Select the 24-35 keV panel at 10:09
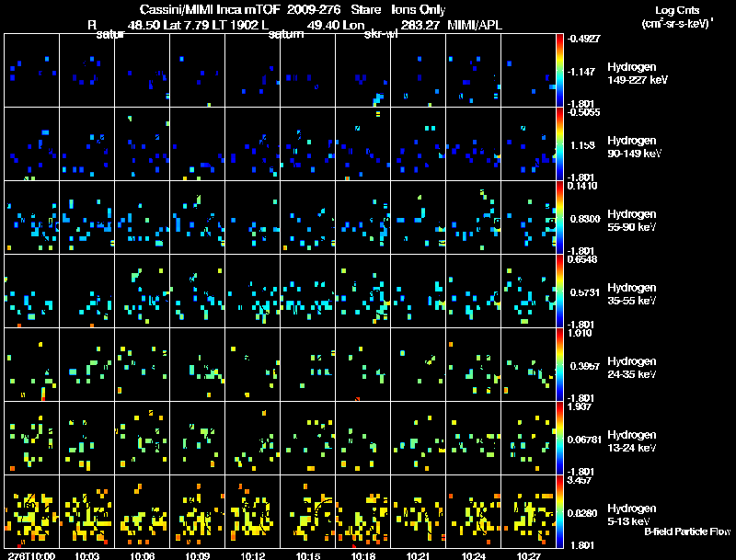The image size is (736, 560). [197, 364]
